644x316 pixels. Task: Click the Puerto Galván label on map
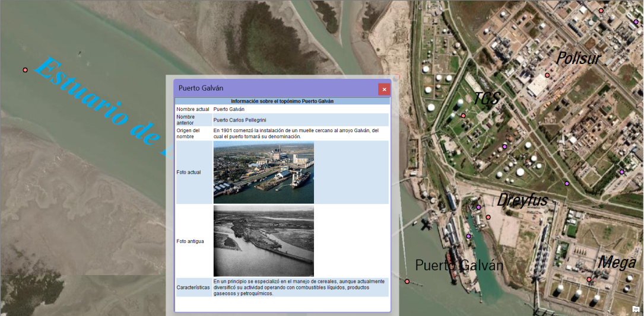click(459, 265)
